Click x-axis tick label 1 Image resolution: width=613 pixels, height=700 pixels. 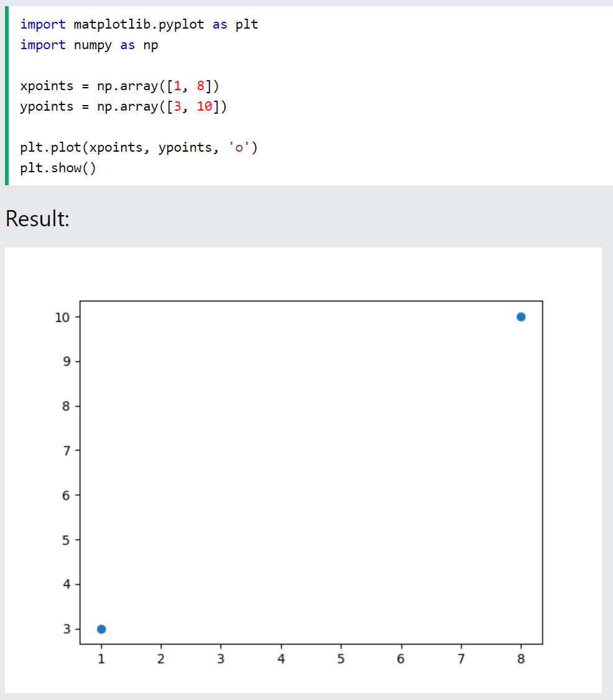pyautogui.click(x=101, y=659)
